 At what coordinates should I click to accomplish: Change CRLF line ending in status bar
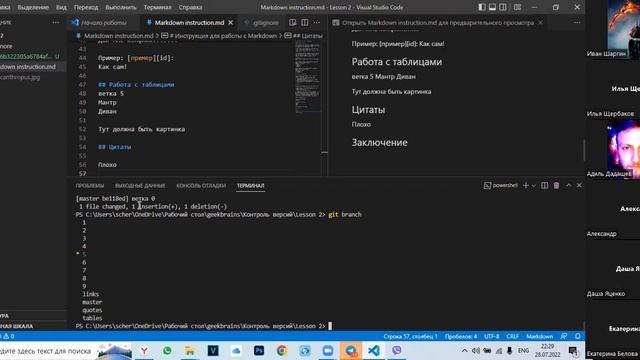(513, 336)
